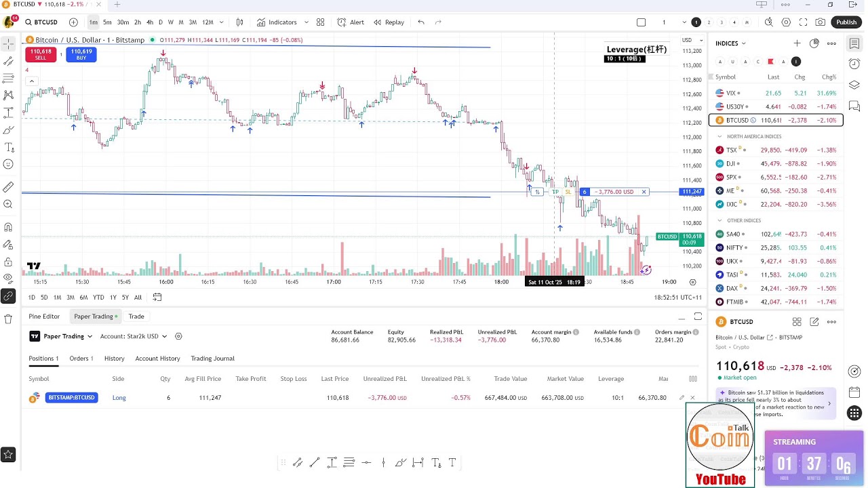Viewport: 868px width, 488px height.
Task: Toggle lock all drawing tools
Action: click(8, 262)
